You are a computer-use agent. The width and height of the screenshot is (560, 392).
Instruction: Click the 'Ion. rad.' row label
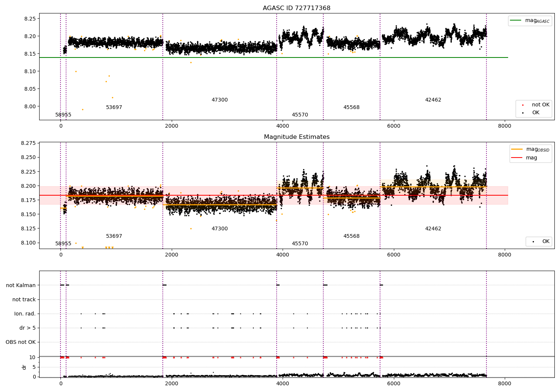[x=25, y=314]
